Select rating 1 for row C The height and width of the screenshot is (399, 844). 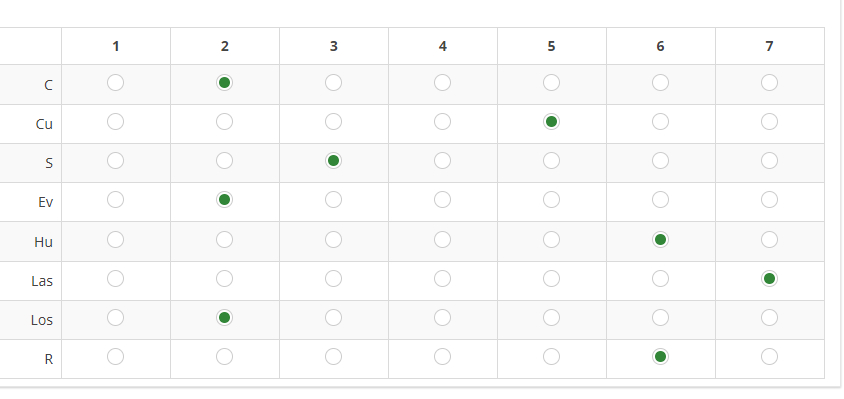115,82
